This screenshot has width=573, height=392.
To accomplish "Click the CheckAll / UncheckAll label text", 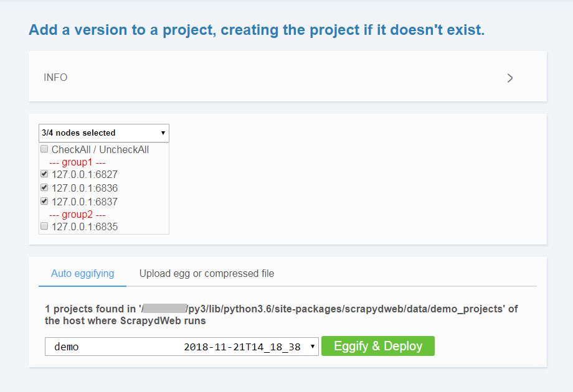I will [x=100, y=150].
